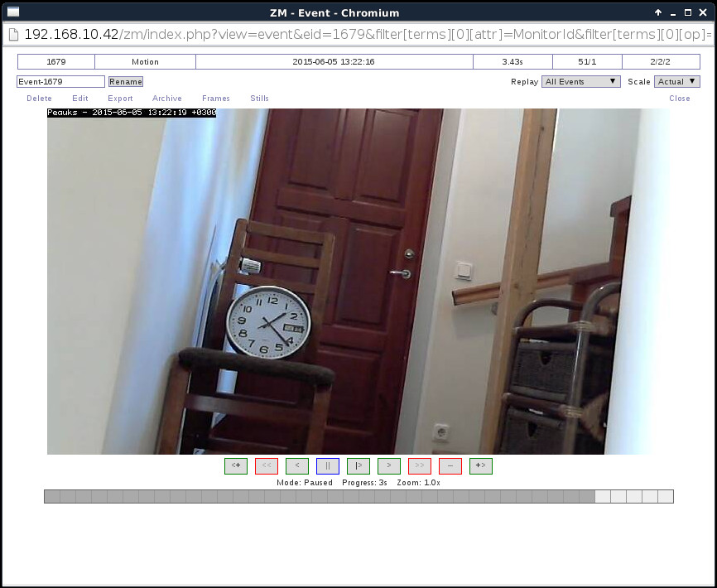Click the Delete link
The image size is (717, 588).
(39, 99)
